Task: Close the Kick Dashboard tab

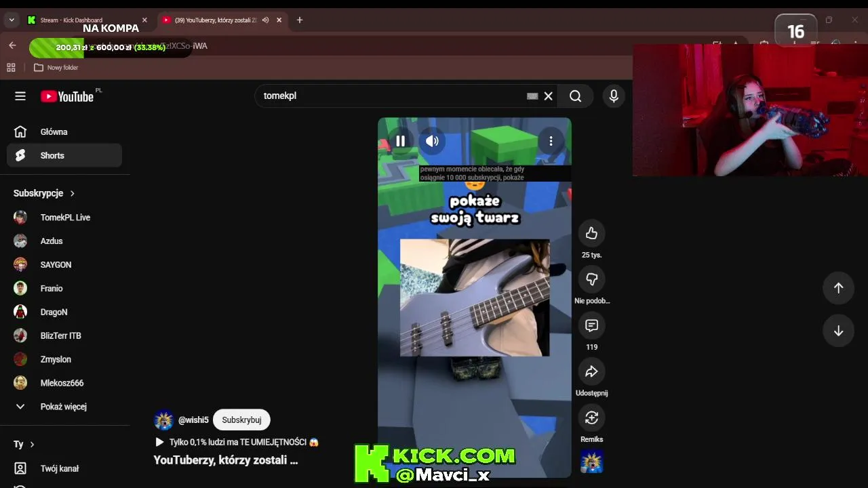Action: (x=144, y=20)
